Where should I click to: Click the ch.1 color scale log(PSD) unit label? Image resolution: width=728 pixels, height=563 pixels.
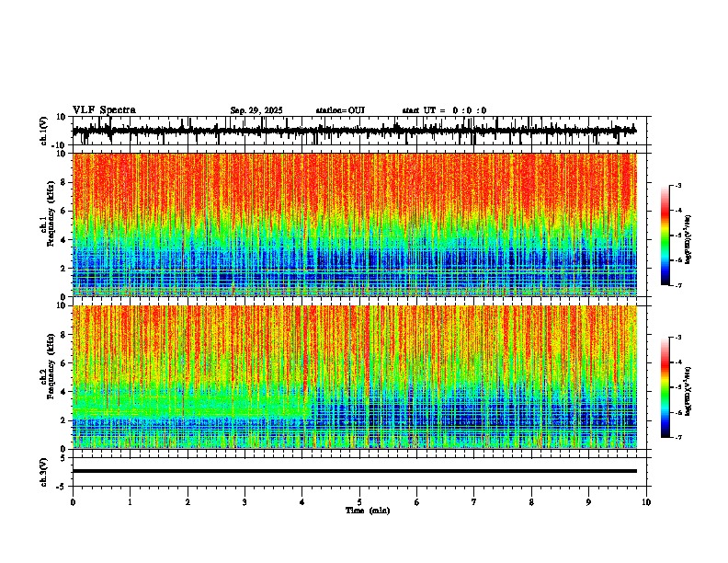tap(688, 240)
